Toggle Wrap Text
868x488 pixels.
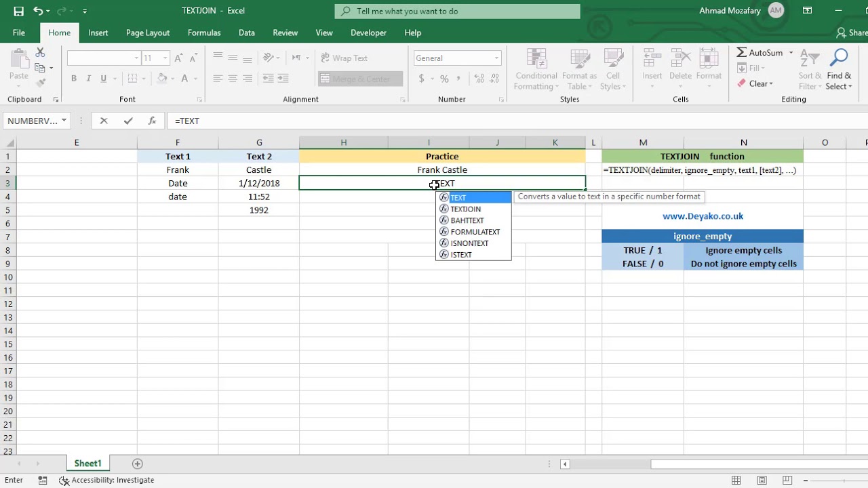344,58
